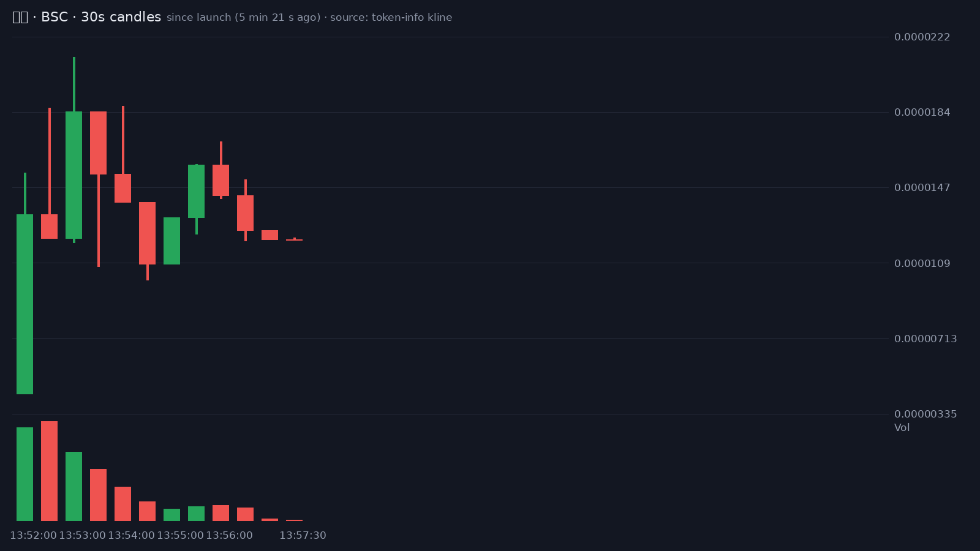Click the 0.0000222 price axis label
Image resolution: width=980 pixels, height=551 pixels.
922,37
